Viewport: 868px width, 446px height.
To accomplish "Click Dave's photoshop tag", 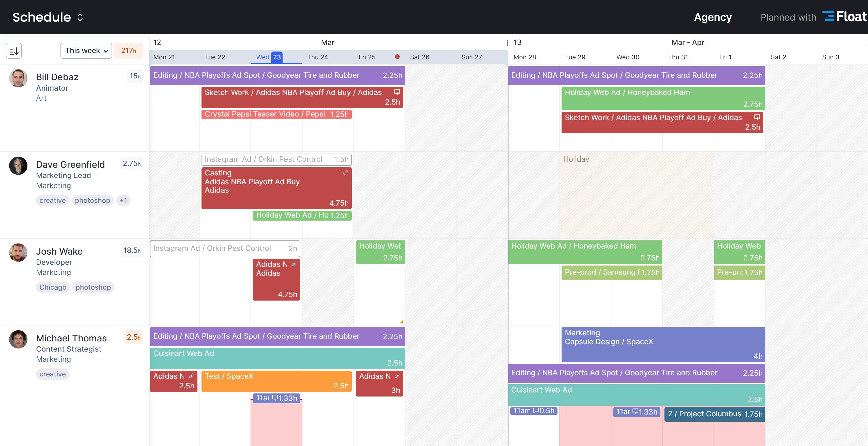I will tap(92, 200).
